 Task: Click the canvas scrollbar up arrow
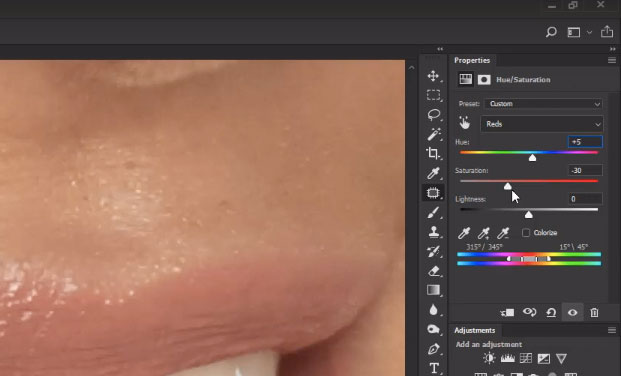click(411, 68)
